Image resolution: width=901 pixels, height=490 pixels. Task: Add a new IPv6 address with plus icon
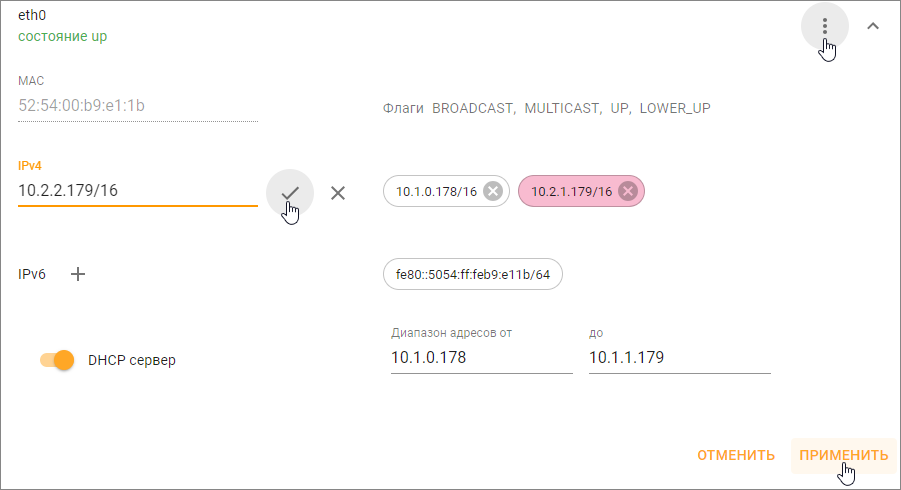tap(78, 274)
